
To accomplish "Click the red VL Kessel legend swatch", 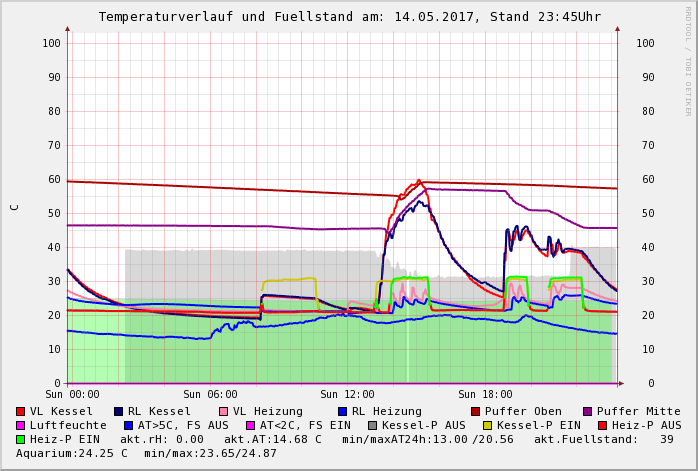I will coord(20,411).
